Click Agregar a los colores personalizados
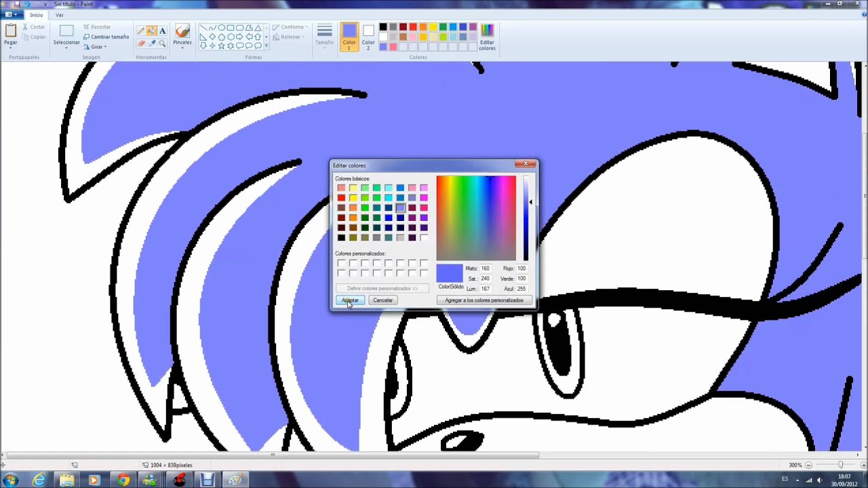Viewport: 868px width, 488px height. click(x=484, y=300)
